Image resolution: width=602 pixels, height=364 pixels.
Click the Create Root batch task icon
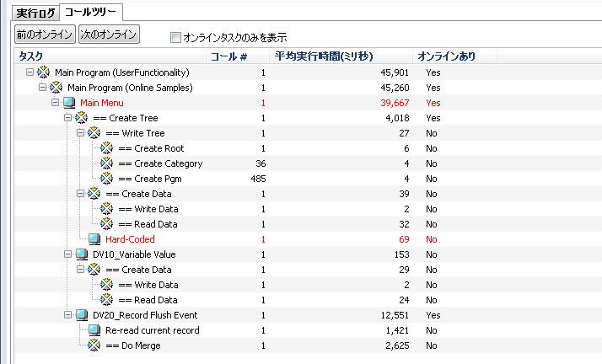107,148
